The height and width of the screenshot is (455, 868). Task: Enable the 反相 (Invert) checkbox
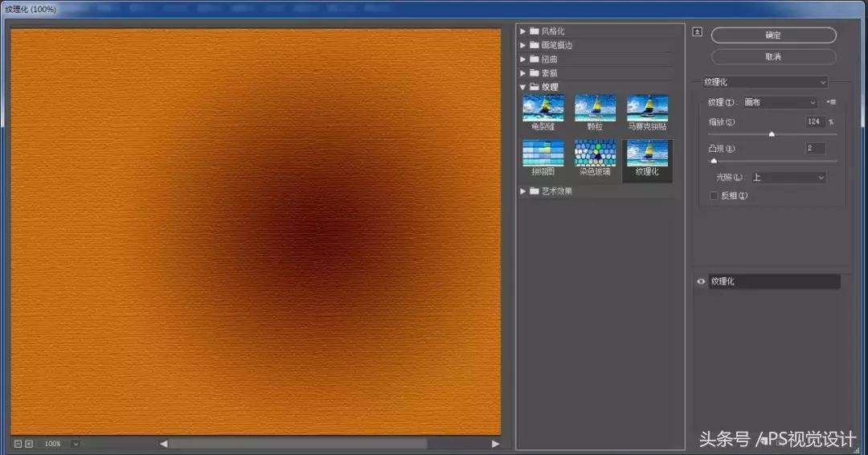pos(714,195)
